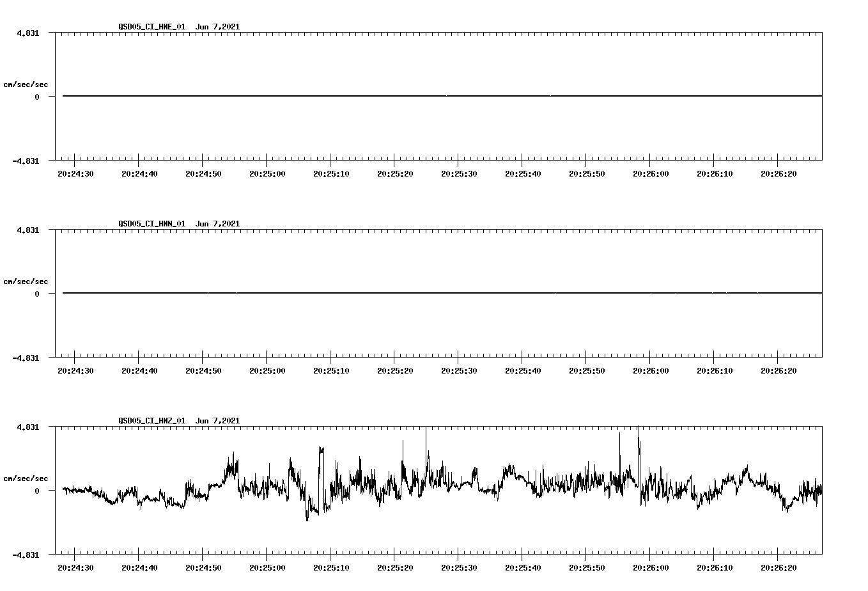
Task: Click the flat HNN acceleration trace line
Action: click(x=442, y=293)
